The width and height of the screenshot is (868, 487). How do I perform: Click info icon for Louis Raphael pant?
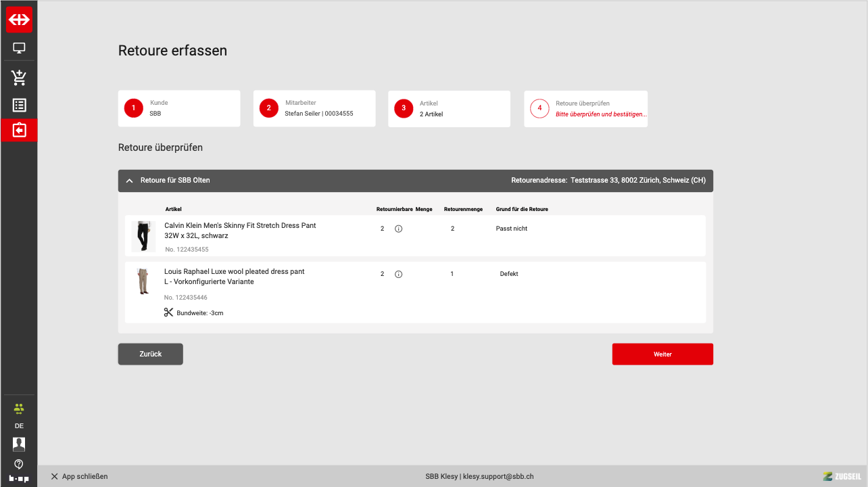pyautogui.click(x=398, y=275)
